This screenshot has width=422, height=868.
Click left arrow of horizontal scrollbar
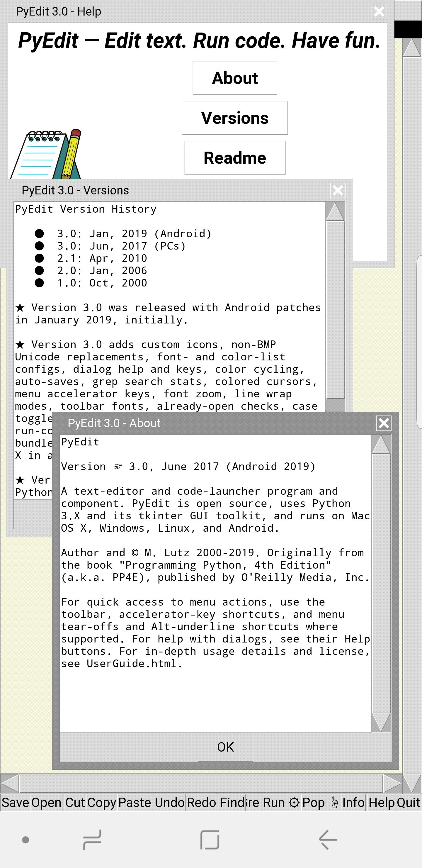tap(10, 784)
